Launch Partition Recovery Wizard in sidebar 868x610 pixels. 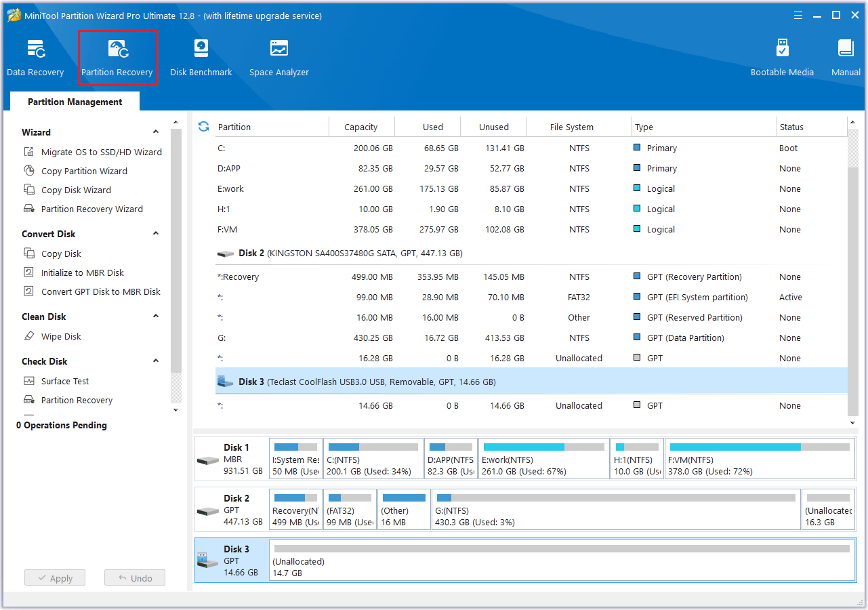click(x=83, y=209)
